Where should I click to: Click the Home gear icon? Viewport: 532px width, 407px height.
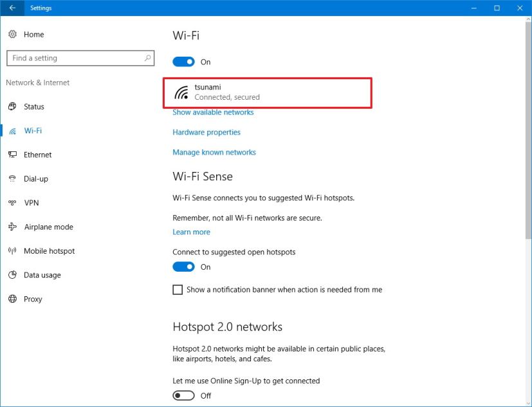pyautogui.click(x=13, y=34)
